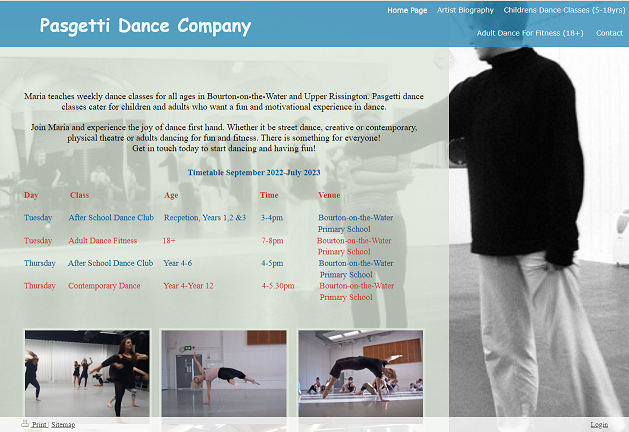This screenshot has height=432, width=629.
Task: Open the Contact page
Action: tap(609, 33)
